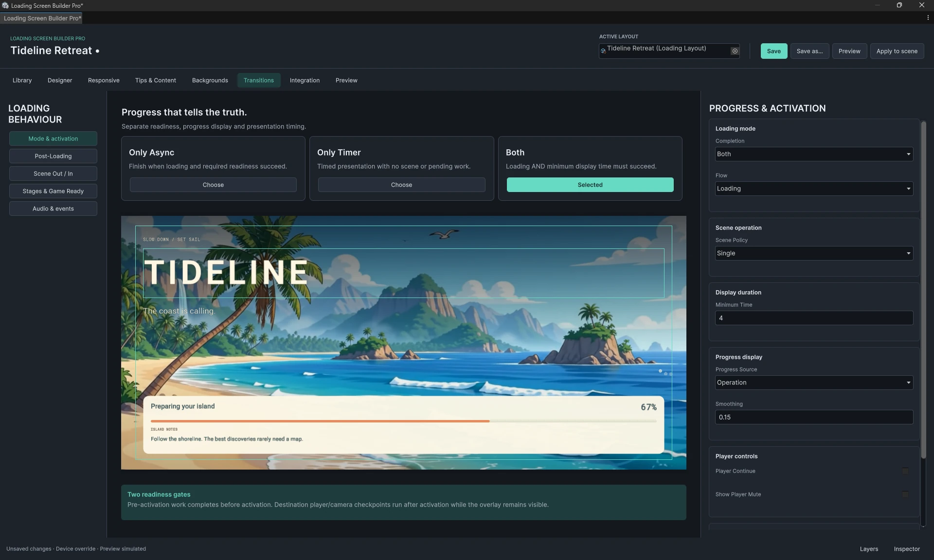The width and height of the screenshot is (934, 560).
Task: Open the Audio & events section
Action: tap(53, 209)
